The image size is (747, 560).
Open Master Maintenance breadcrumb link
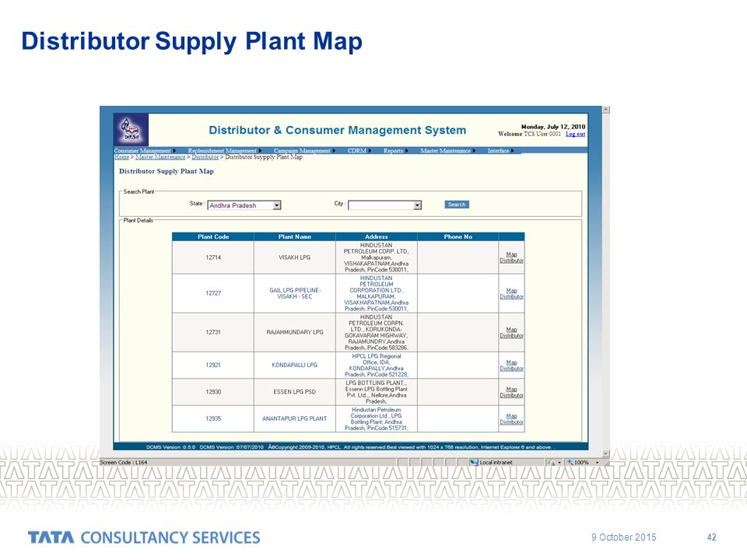[160, 157]
